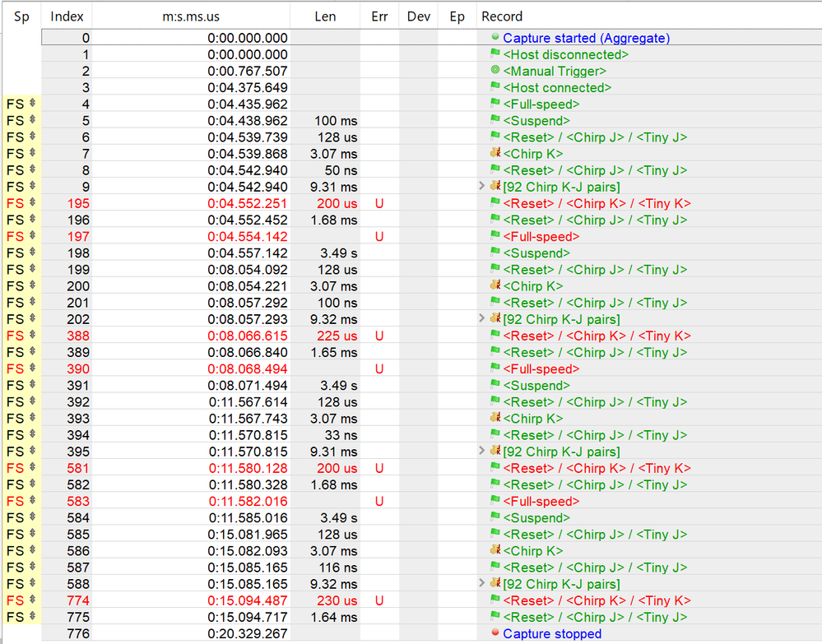Click the Chirp K icon at index 7

[x=495, y=152]
